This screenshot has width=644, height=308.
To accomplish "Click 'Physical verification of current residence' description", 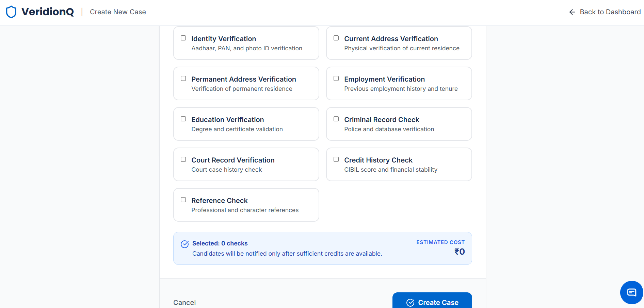I will (402, 48).
